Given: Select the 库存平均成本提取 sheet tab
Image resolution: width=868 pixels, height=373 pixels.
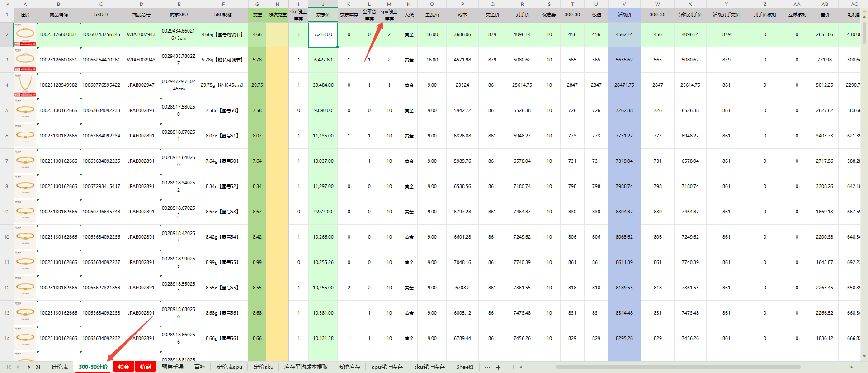Looking at the screenshot, I should [306, 367].
